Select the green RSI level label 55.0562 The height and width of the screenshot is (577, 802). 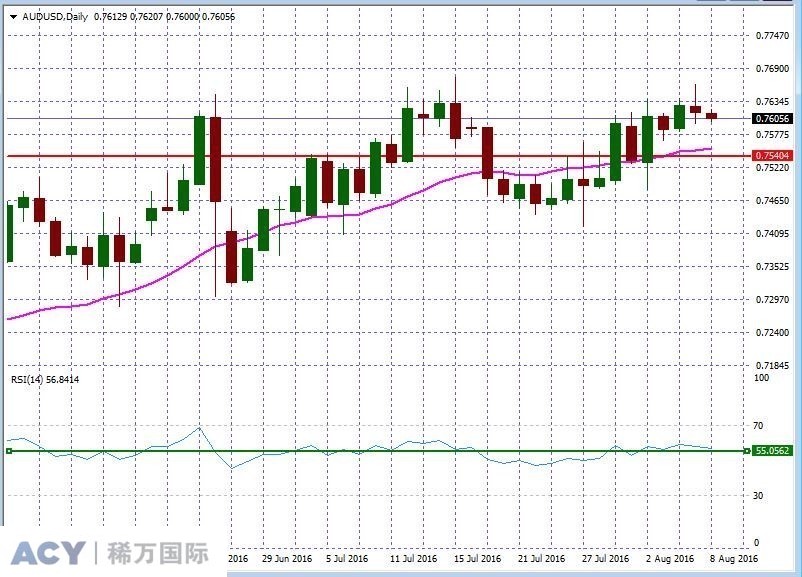click(x=772, y=451)
